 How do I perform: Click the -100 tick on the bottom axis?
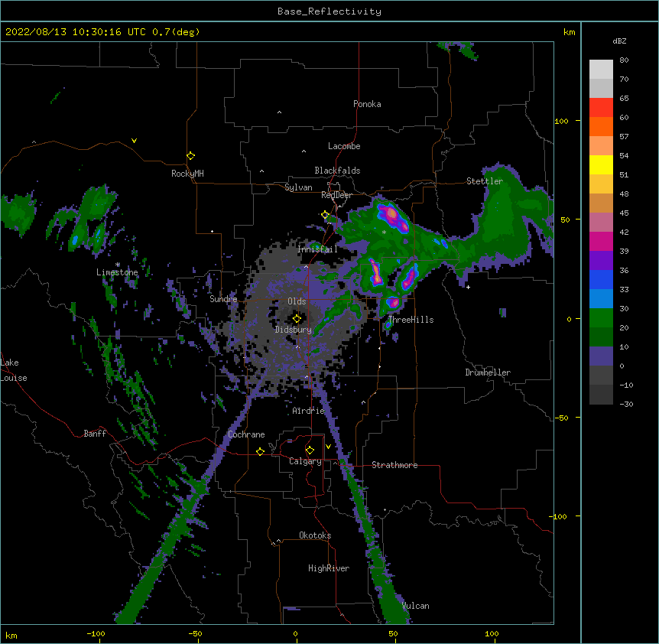(x=96, y=634)
